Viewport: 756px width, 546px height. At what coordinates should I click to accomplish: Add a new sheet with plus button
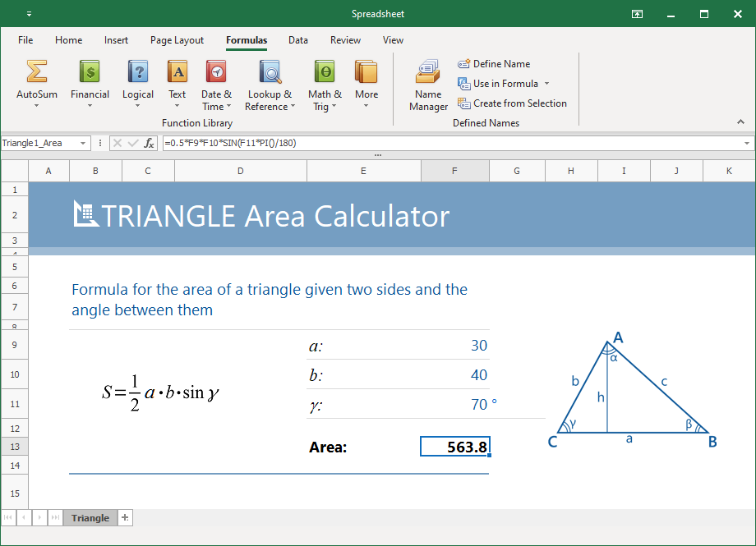coord(125,517)
